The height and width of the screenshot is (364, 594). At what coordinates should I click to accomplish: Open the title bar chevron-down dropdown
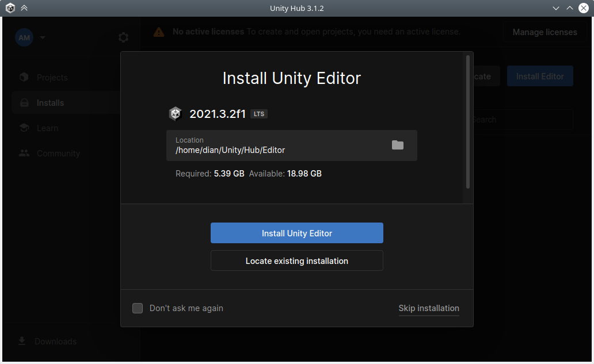coord(555,8)
